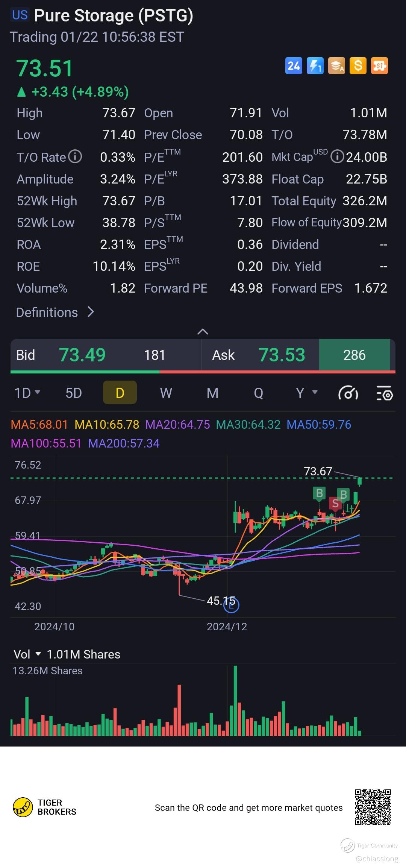
Task: Tap the blue 24-hour trading icon
Action: pos(294,66)
